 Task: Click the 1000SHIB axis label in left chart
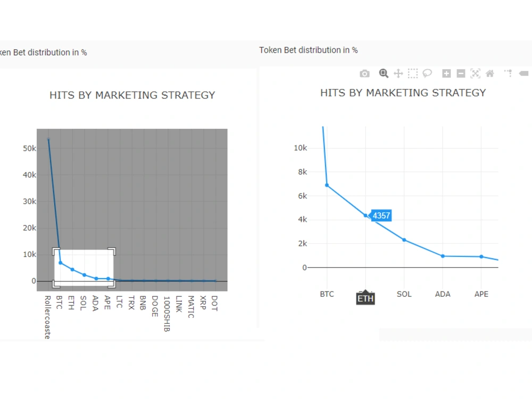pos(167,314)
